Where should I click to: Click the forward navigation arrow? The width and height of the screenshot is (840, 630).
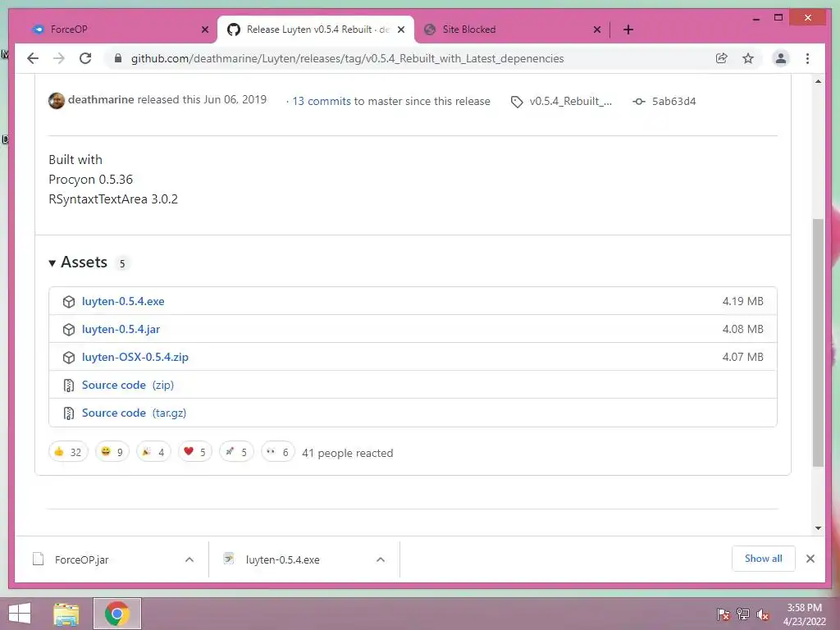pos(59,58)
